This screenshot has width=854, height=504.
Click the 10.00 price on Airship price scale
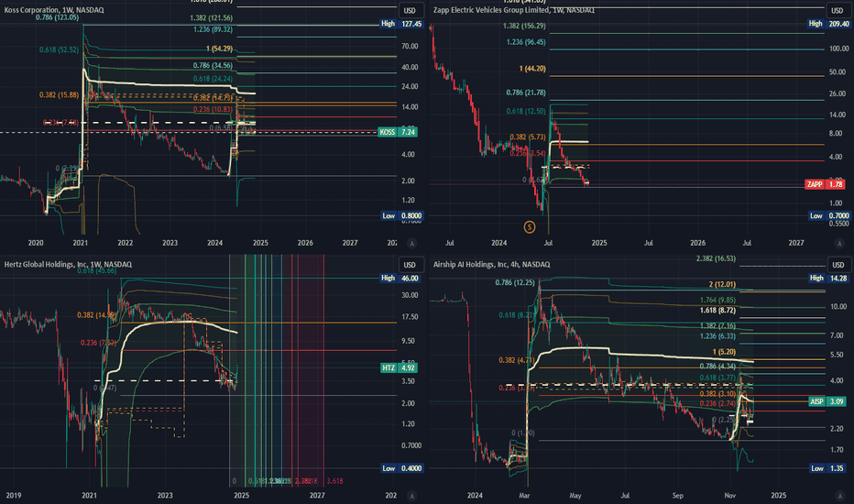click(838, 307)
